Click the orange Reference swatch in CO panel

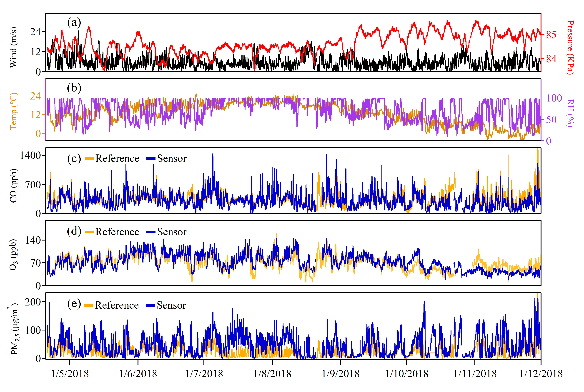(x=89, y=159)
